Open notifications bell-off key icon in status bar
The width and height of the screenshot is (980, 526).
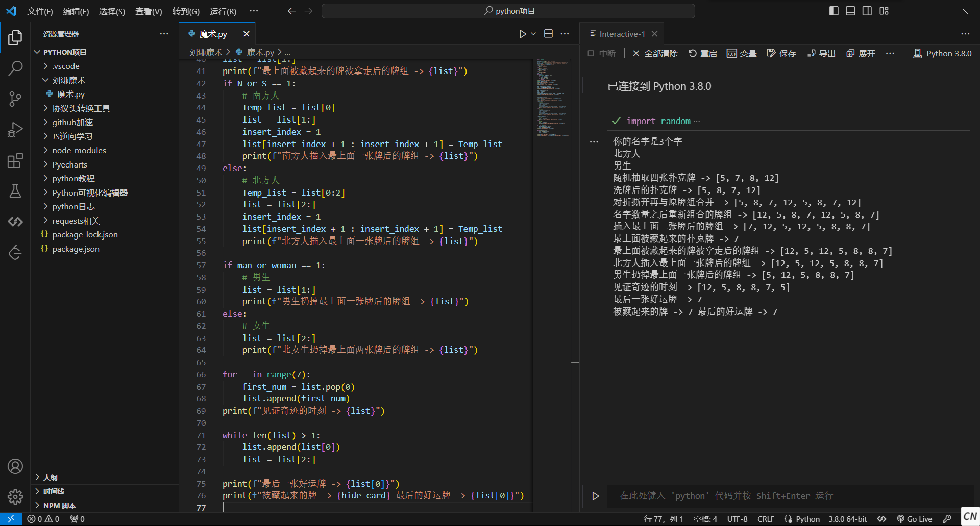(x=947, y=519)
